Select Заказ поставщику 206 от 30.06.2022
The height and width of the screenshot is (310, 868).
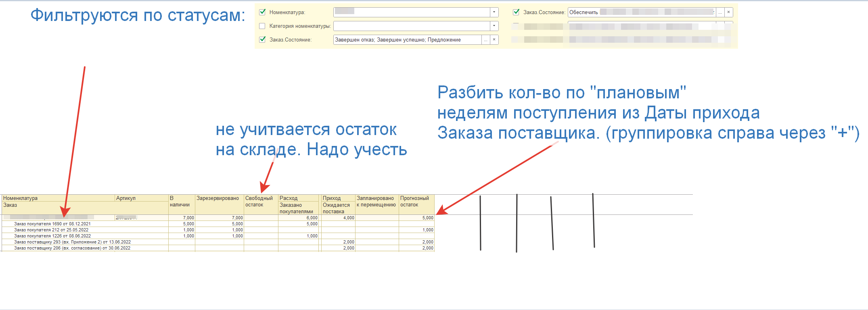click(72, 248)
